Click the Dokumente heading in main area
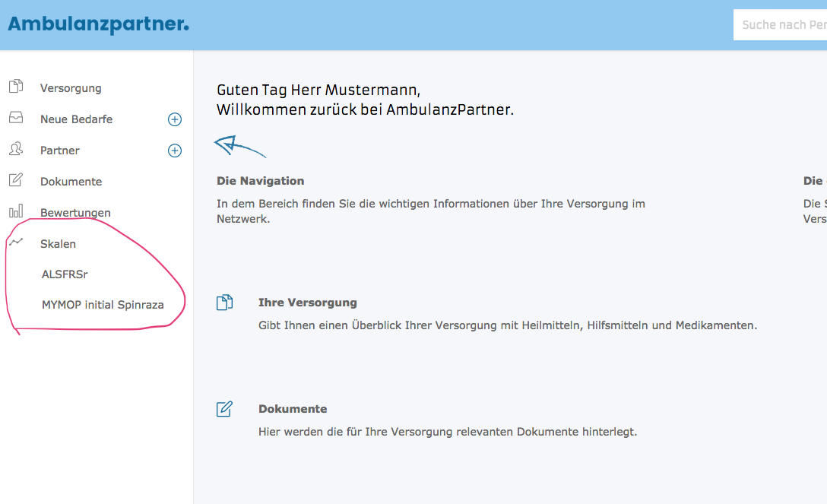Viewport: 827px width, 504px height. (293, 409)
